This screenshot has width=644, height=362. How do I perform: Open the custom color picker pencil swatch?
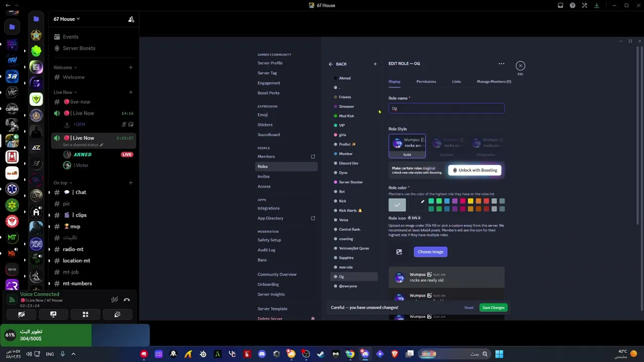417,205
